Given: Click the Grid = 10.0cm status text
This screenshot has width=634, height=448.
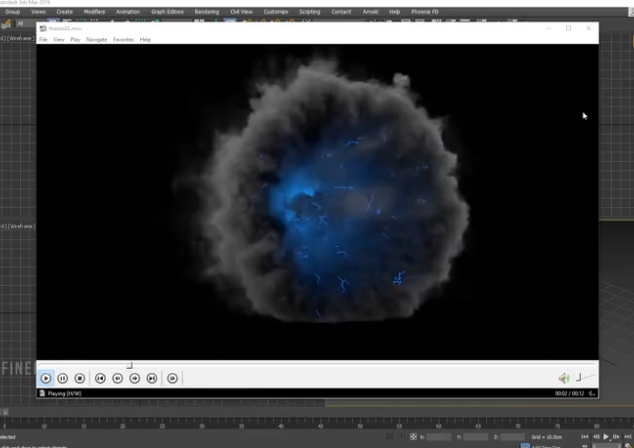Looking at the screenshot, I should 547,437.
